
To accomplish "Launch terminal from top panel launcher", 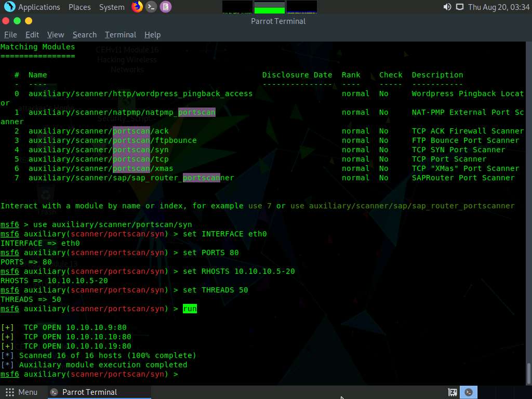I will click(x=151, y=7).
